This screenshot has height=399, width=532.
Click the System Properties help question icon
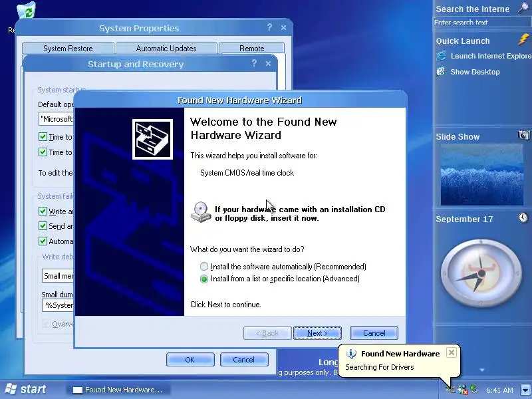point(269,27)
